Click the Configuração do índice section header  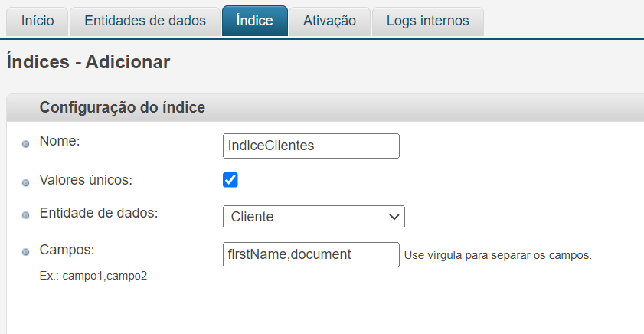(x=122, y=107)
